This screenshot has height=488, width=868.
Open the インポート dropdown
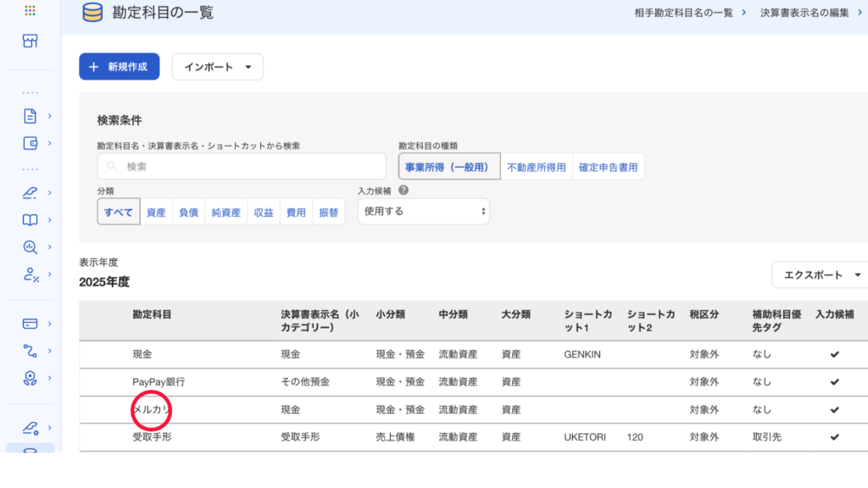point(218,67)
